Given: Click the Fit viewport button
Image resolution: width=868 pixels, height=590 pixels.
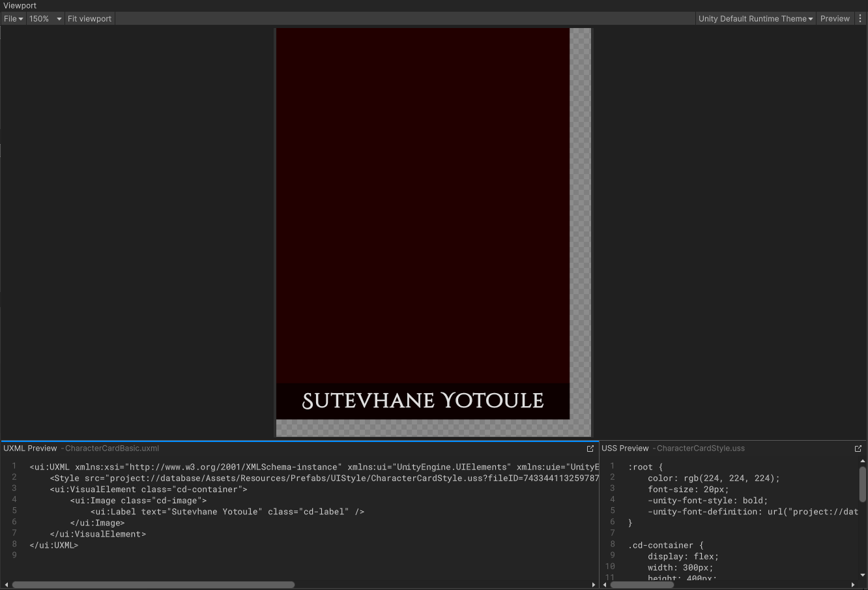Looking at the screenshot, I should pos(89,19).
